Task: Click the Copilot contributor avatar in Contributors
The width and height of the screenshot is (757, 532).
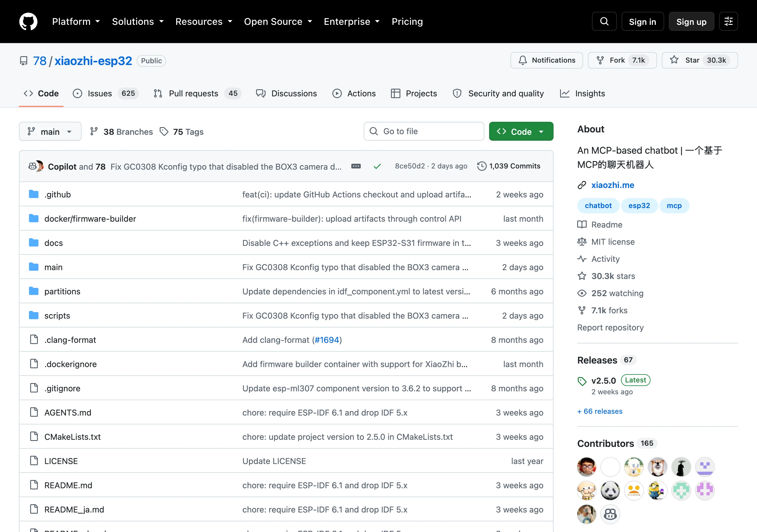Action: tap(610, 514)
